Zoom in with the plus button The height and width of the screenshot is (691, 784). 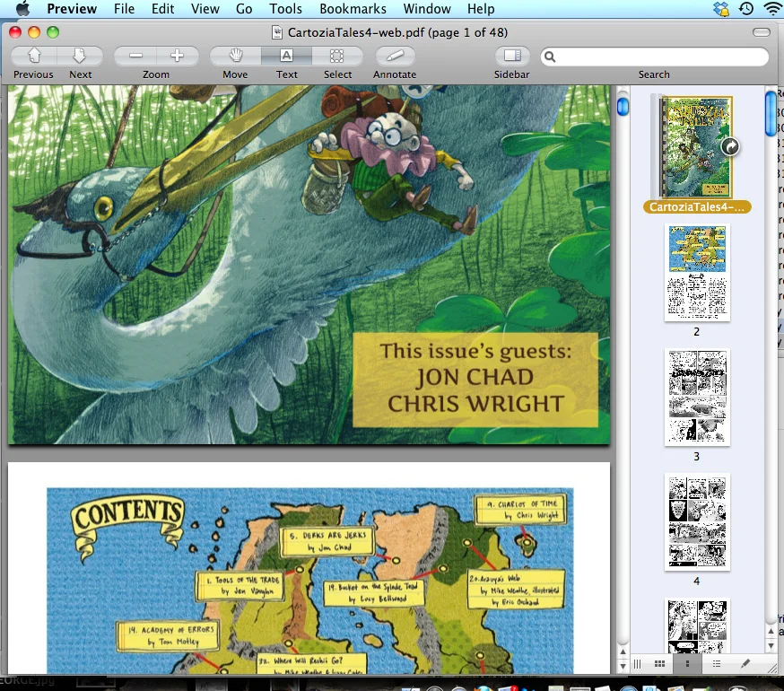point(177,56)
